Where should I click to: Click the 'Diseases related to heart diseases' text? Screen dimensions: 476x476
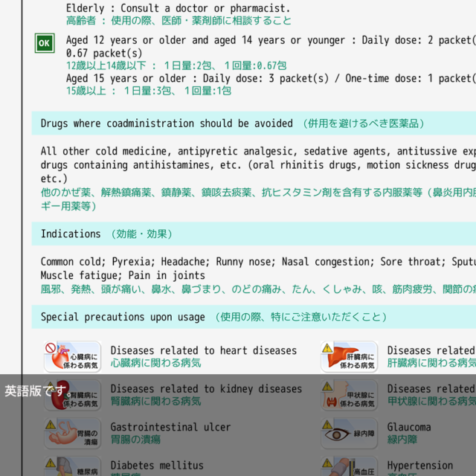(x=203, y=350)
